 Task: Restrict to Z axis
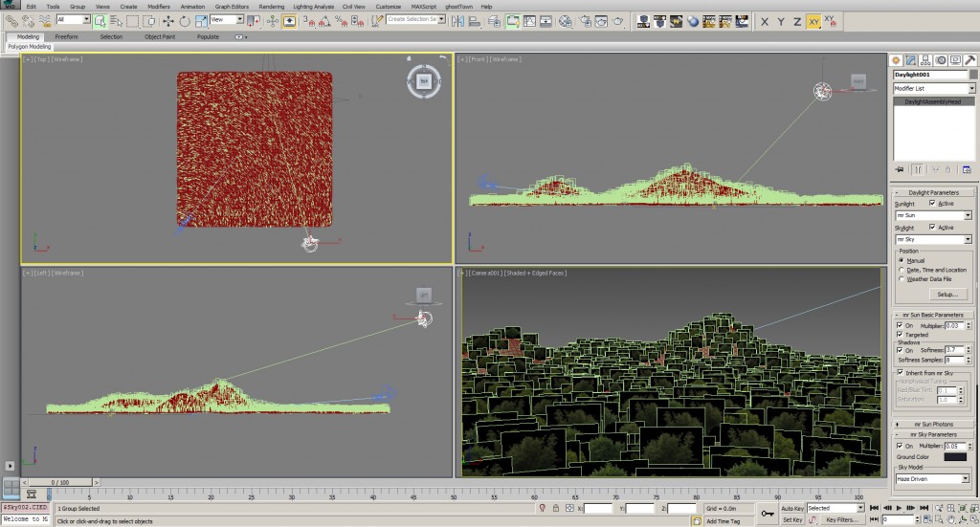pyautogui.click(x=797, y=21)
